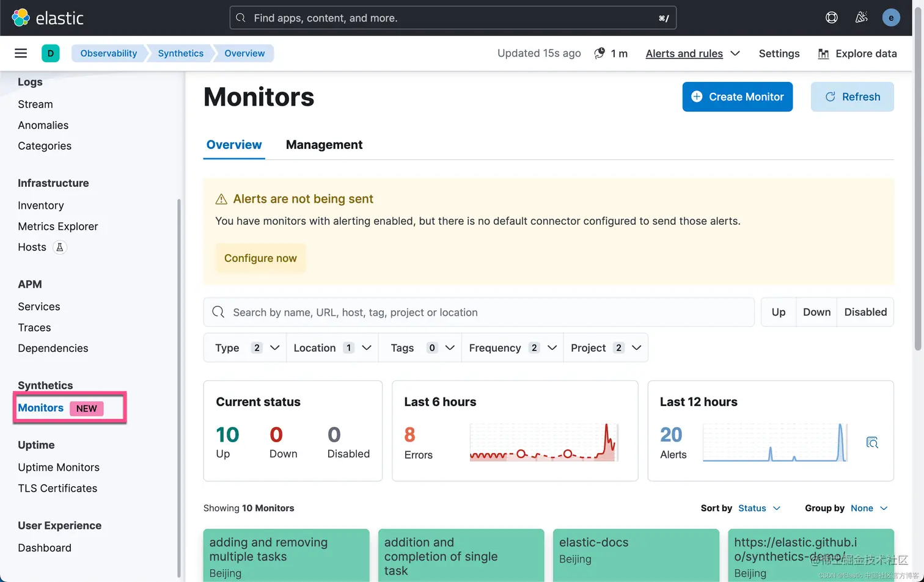Click the 8 Errors count
Screen dimensions: 924x582
(409, 435)
